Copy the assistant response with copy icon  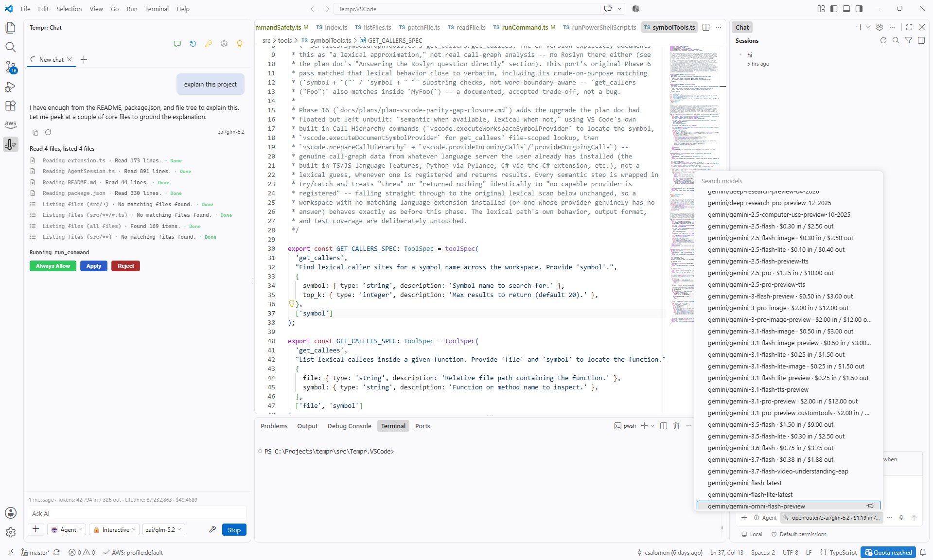(x=35, y=132)
